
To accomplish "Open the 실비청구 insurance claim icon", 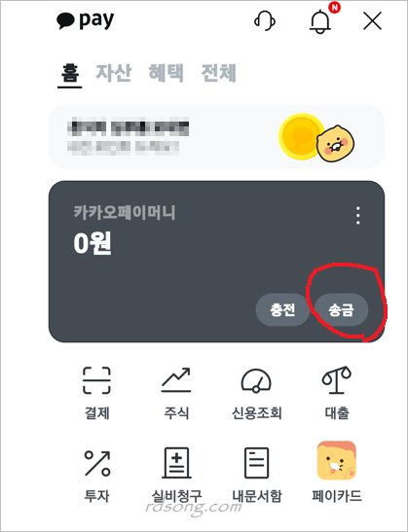I will pyautogui.click(x=176, y=463).
